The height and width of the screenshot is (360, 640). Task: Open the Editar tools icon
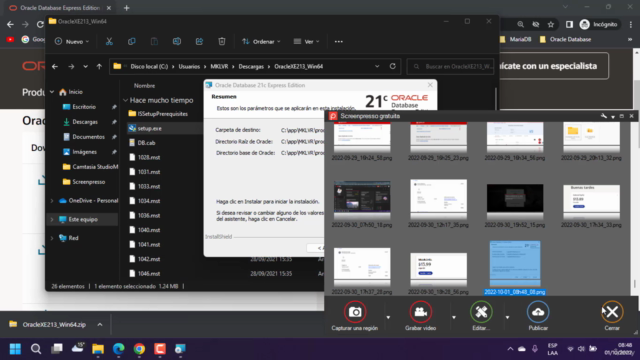click(x=481, y=312)
